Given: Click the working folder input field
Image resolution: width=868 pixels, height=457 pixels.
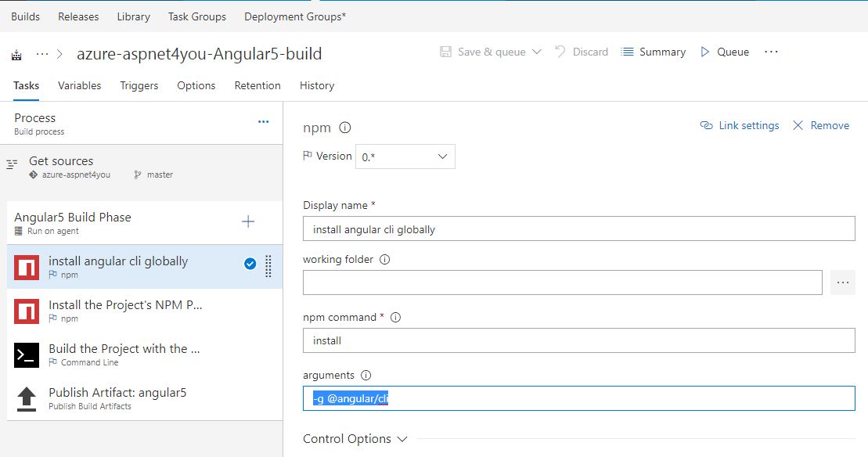Looking at the screenshot, I should click(563, 282).
